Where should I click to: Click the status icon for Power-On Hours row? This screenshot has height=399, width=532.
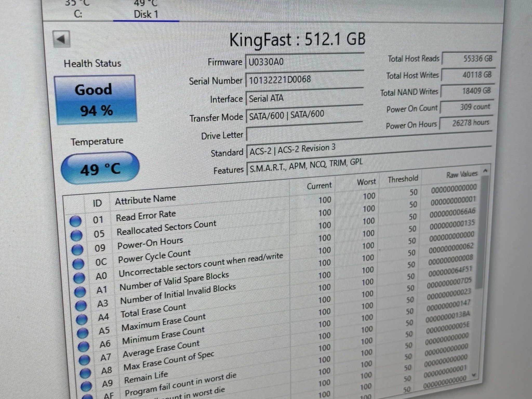(x=77, y=249)
